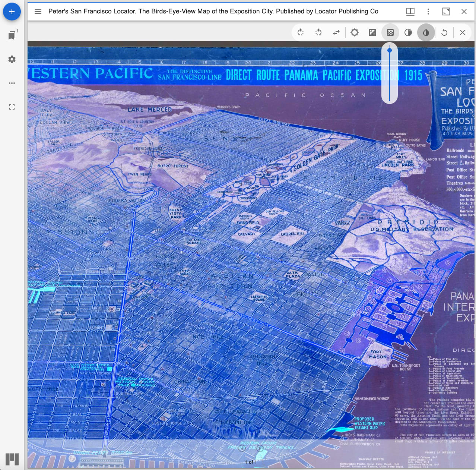Viewport: 476px width, 470px height.
Task: Toggle the invert colors filter off
Action: pos(426,32)
